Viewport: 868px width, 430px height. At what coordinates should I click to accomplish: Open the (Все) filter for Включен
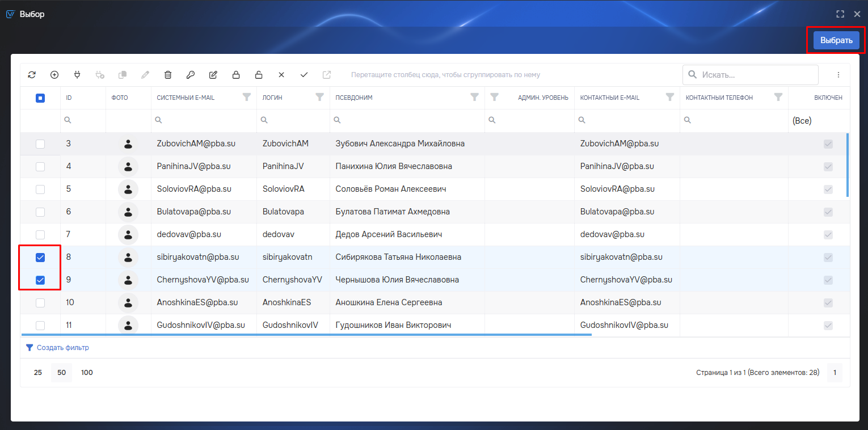[x=819, y=121]
